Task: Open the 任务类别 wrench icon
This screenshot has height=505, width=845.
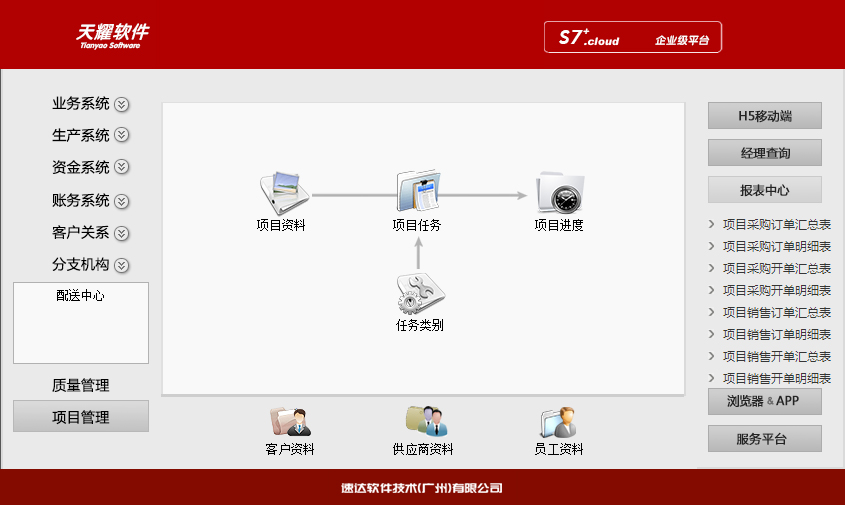Action: 419,295
